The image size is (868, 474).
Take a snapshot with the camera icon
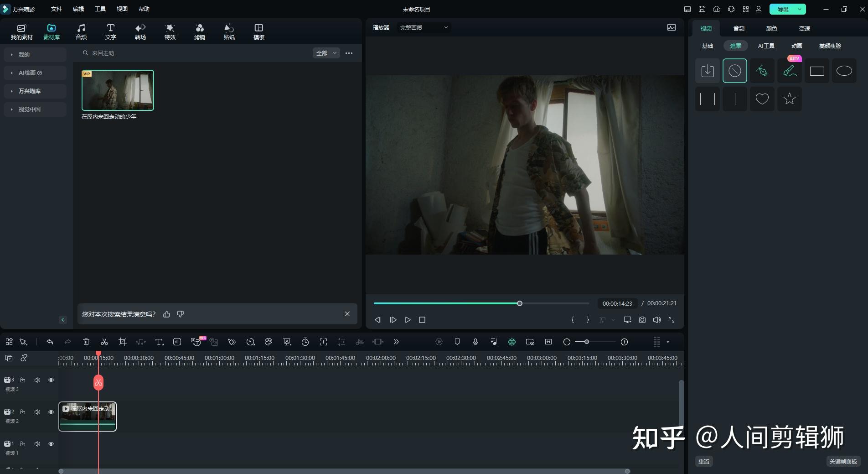tap(642, 320)
